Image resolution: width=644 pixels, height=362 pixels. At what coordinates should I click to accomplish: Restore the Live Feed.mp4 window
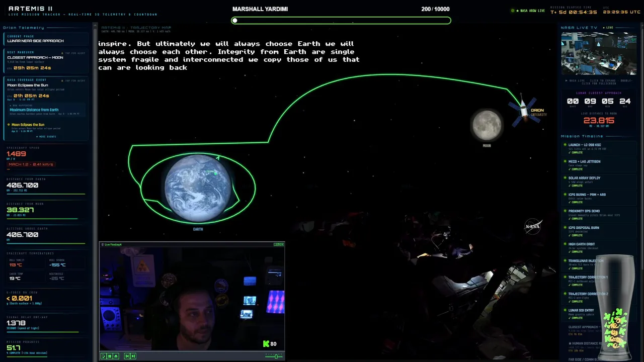(x=278, y=244)
